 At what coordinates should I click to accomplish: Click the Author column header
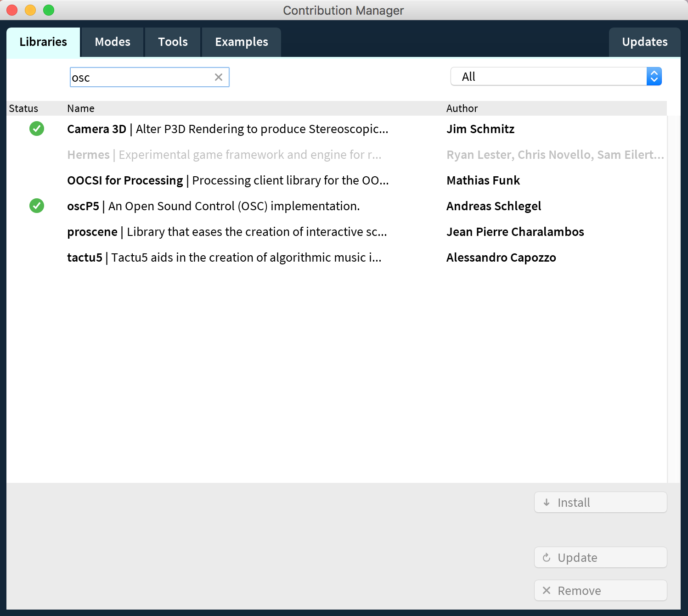(462, 108)
